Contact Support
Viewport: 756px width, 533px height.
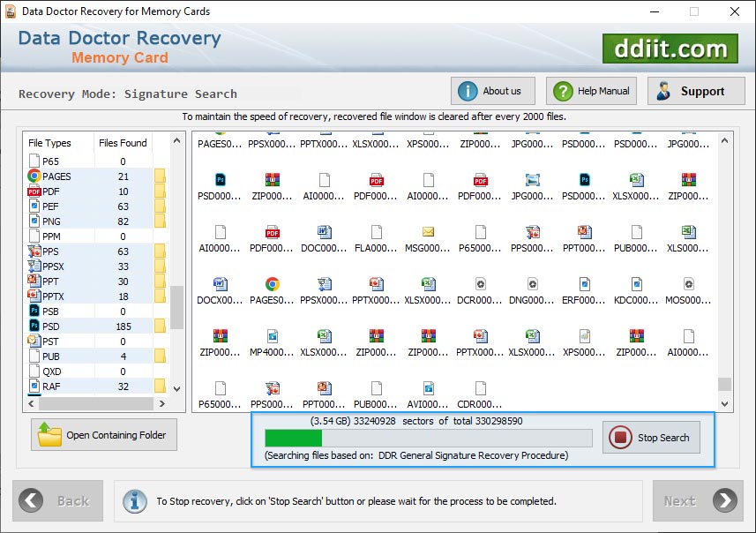coord(696,90)
